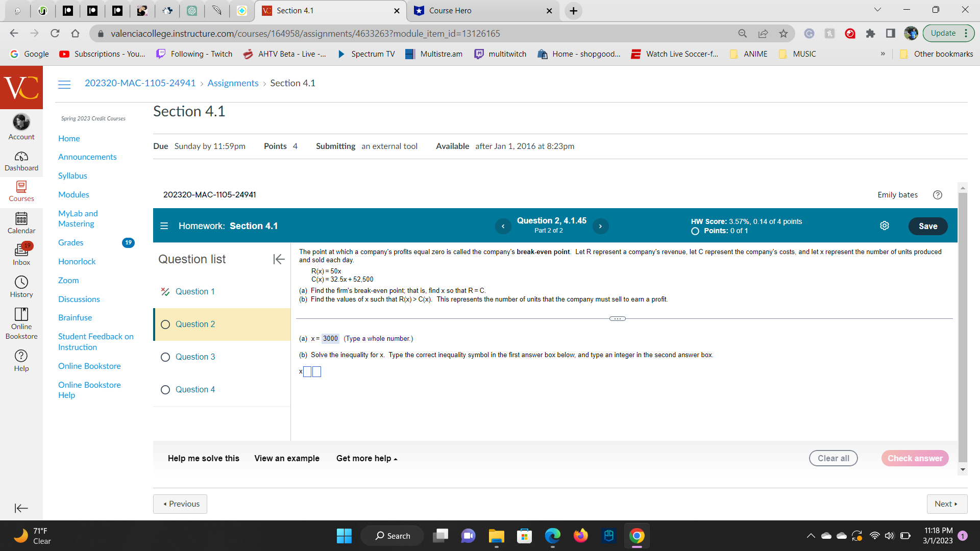Expand the Get more help menu
Image resolution: width=980 pixels, height=551 pixels.
[x=366, y=459]
